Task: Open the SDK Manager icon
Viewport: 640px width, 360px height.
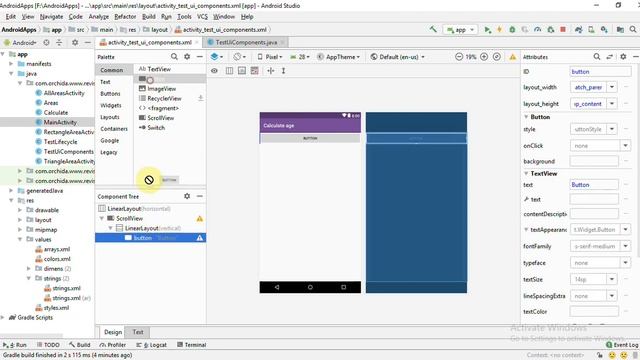Action: pos(604,29)
